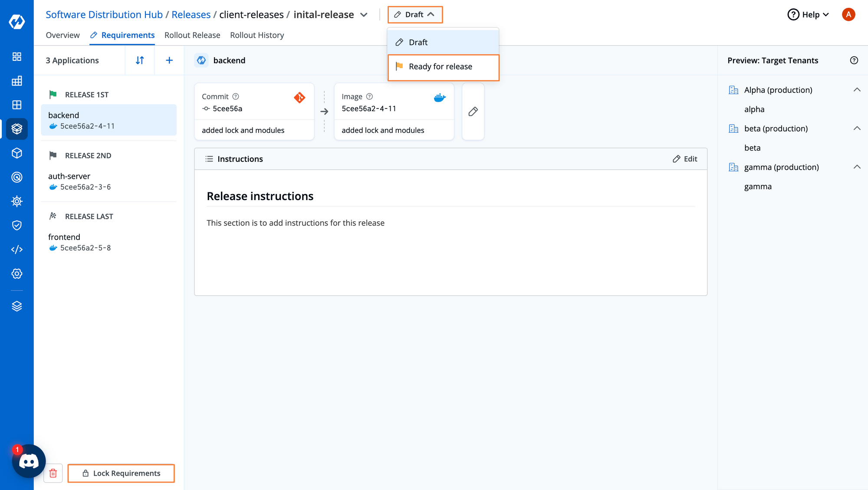Image resolution: width=868 pixels, height=490 pixels.
Task: Click sort order toggle for Applications
Action: tap(139, 59)
